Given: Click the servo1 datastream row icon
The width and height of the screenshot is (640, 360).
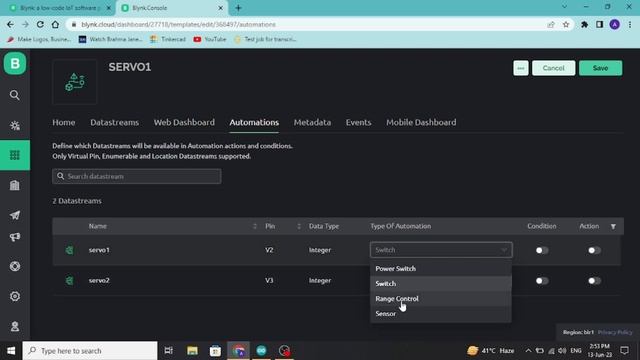Looking at the screenshot, I should click(70, 250).
